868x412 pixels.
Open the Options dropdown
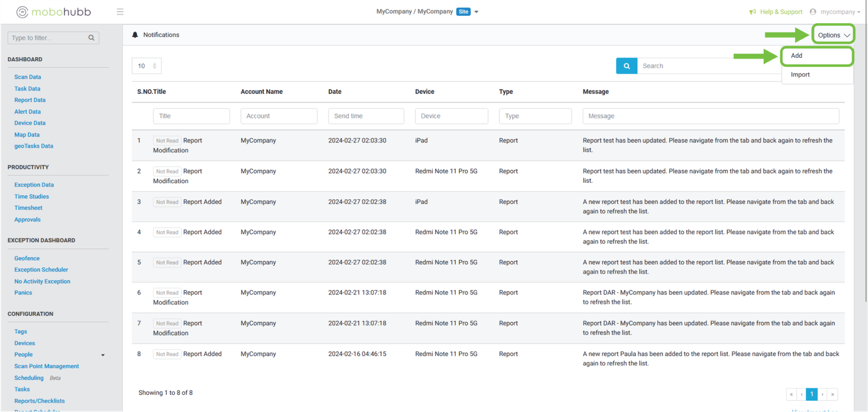[833, 35]
